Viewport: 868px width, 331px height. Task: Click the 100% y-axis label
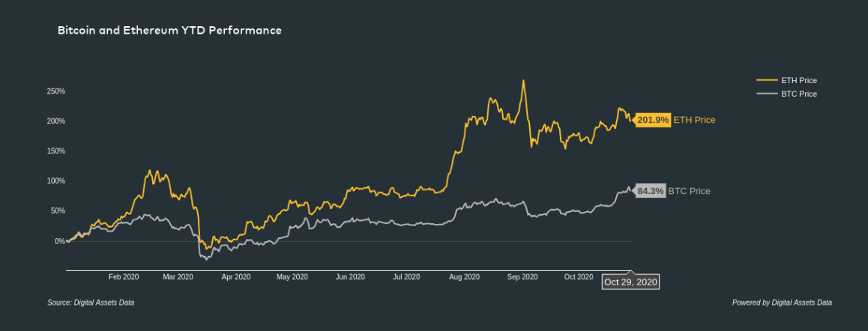(x=56, y=181)
